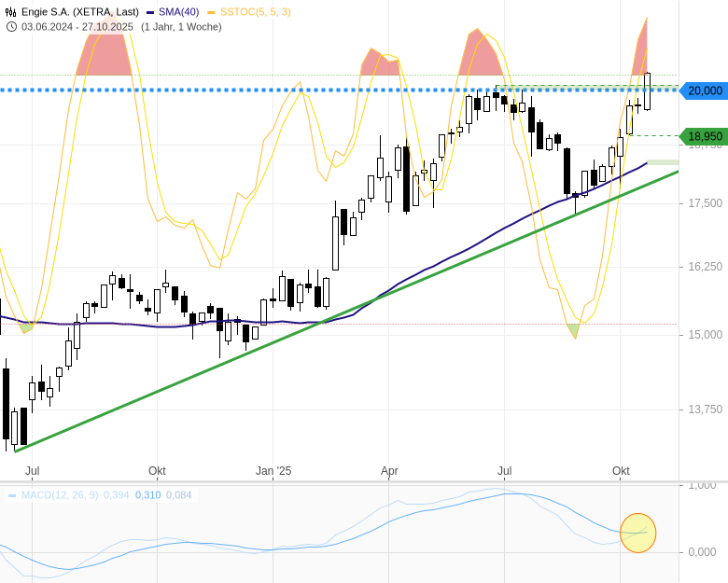This screenshot has width=728, height=583.
Task: Open the date range 03.06.2024 - 27.10.2025
Action: [x=77, y=26]
